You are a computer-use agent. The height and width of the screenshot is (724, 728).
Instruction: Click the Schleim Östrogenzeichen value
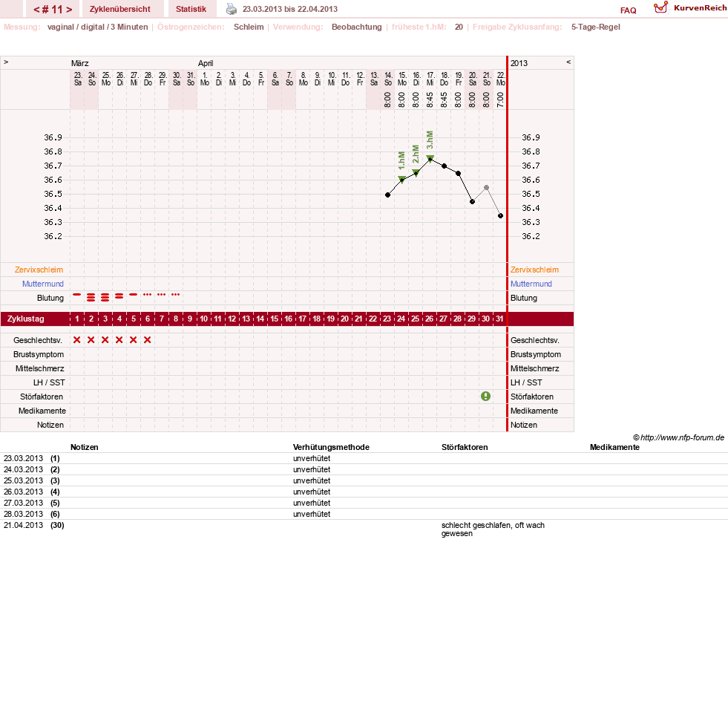coord(249,27)
